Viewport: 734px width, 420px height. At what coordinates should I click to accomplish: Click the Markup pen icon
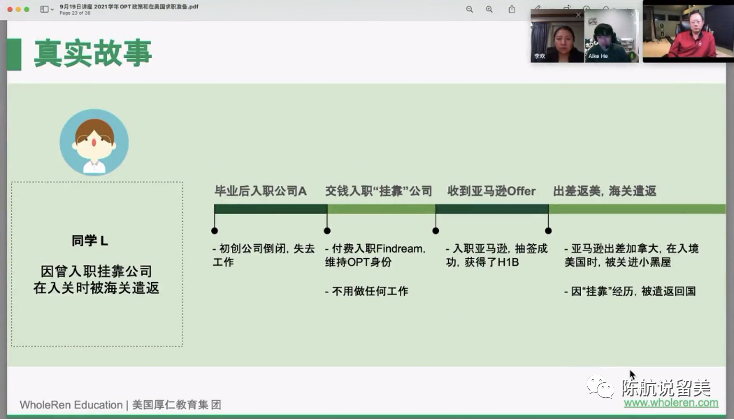click(x=536, y=9)
